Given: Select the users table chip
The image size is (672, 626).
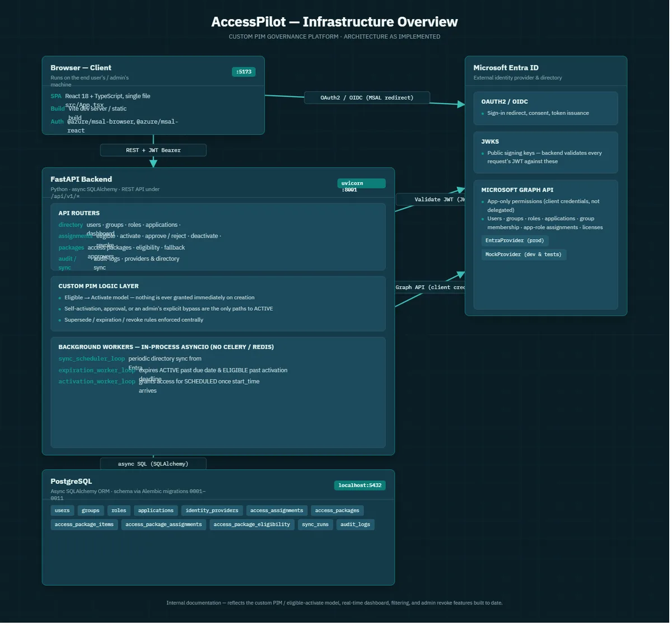Looking at the screenshot, I should pyautogui.click(x=62, y=511).
